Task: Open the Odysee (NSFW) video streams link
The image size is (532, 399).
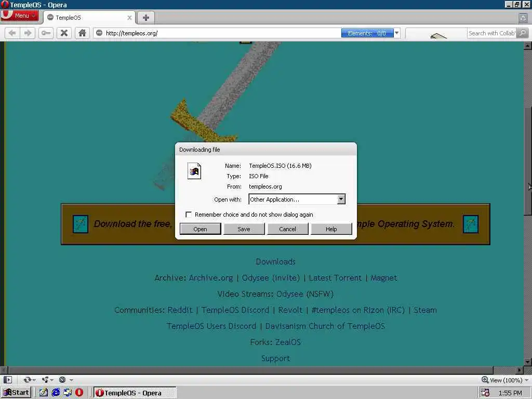Action: pos(305,294)
